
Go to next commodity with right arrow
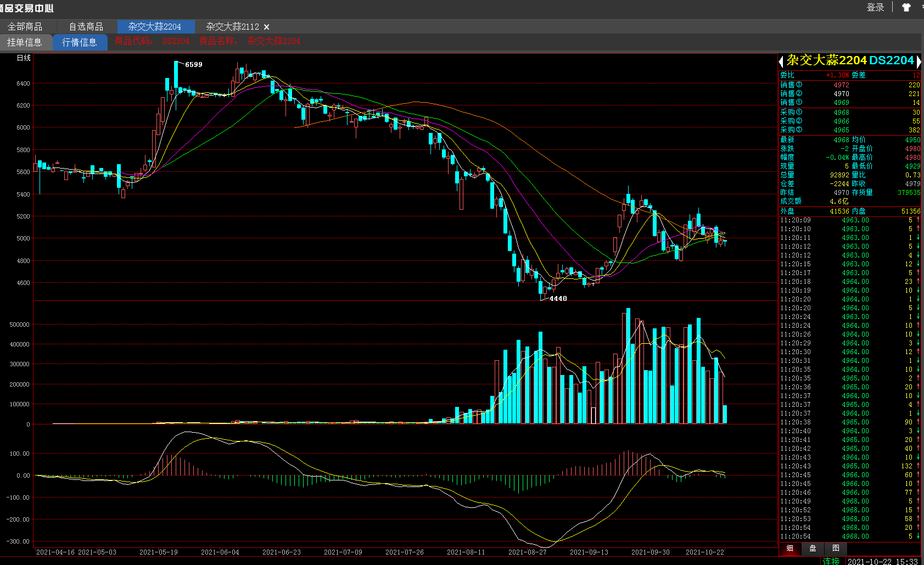point(919,62)
